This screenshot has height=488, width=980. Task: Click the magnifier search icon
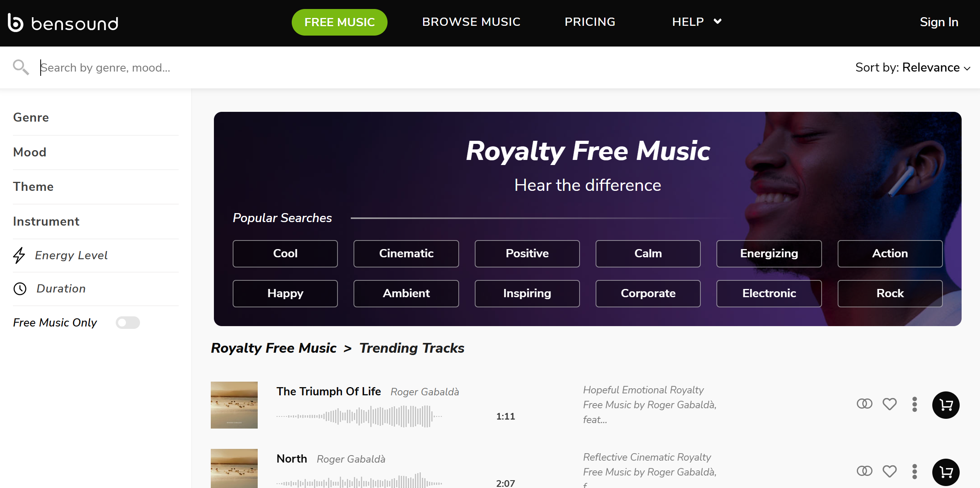click(x=21, y=67)
